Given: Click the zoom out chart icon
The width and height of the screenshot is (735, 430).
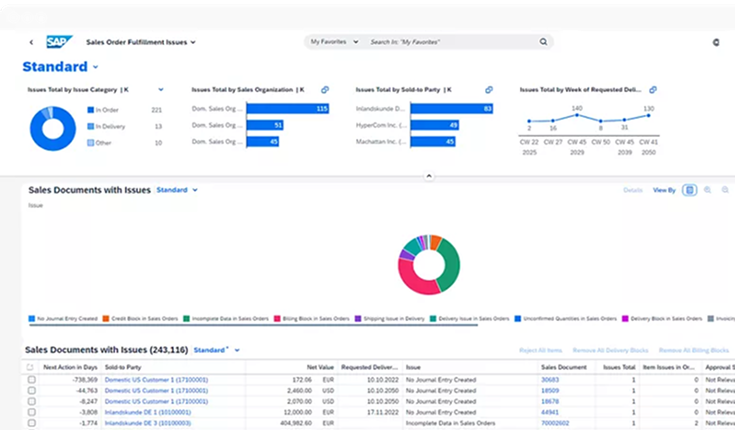Looking at the screenshot, I should coord(725,189).
